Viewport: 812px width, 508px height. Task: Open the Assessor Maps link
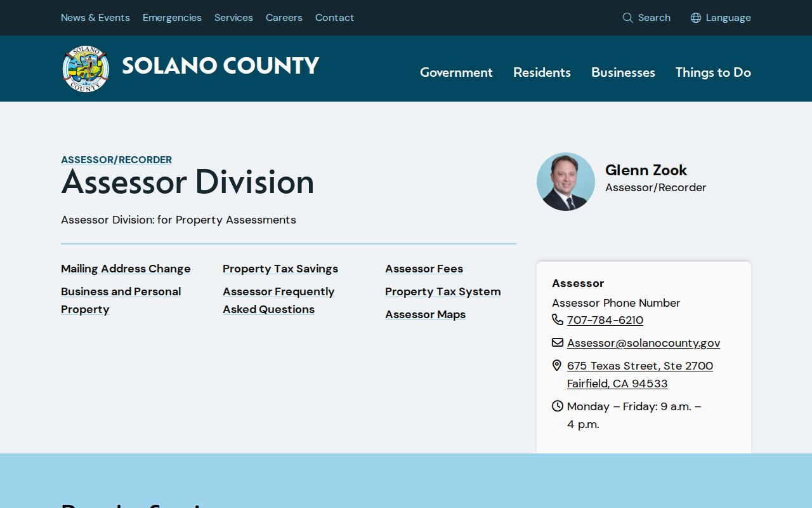point(425,314)
